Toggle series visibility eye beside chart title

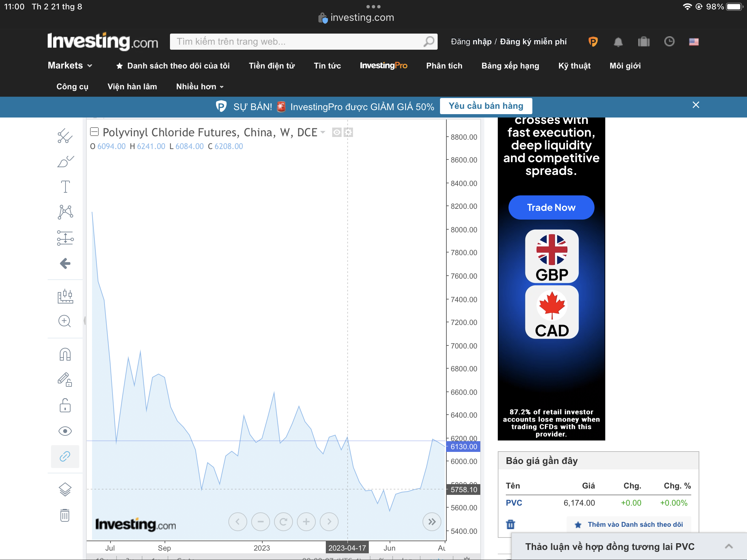(336, 132)
